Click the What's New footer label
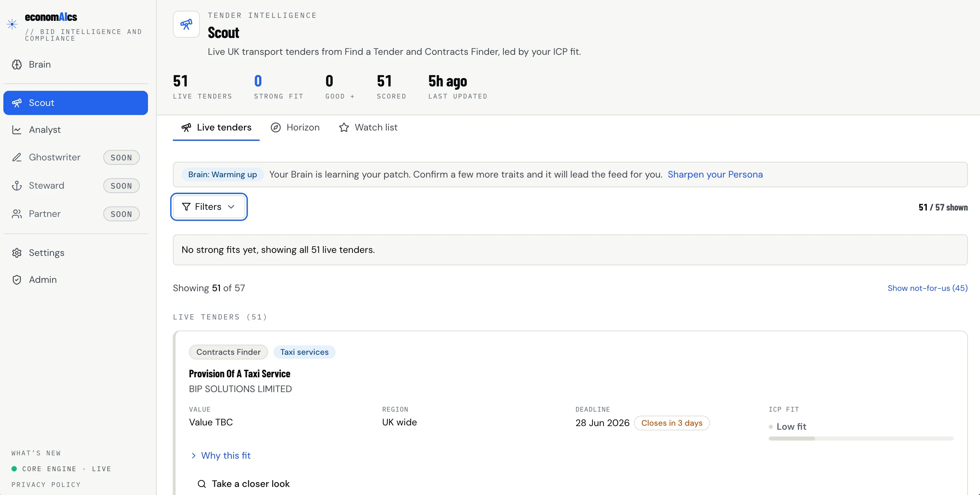The image size is (980, 495). (36, 453)
